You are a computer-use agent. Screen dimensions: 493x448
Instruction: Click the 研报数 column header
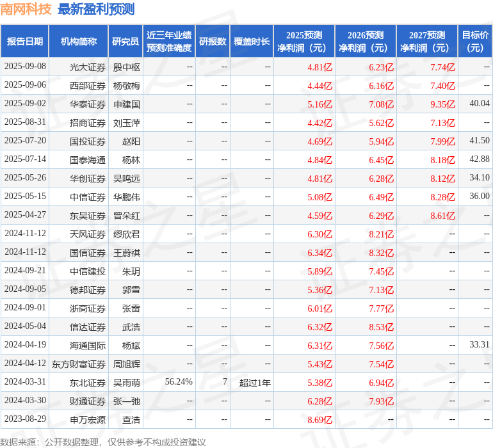[212, 42]
